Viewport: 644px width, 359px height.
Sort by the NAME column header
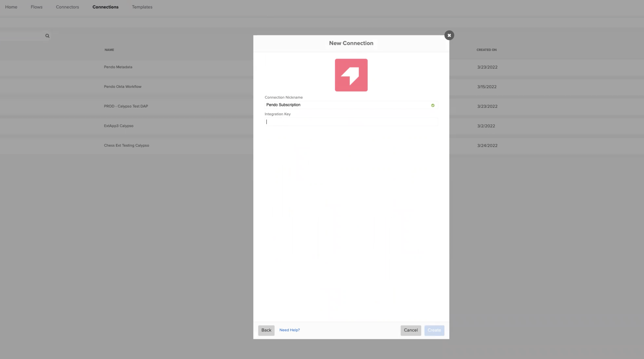(x=109, y=50)
